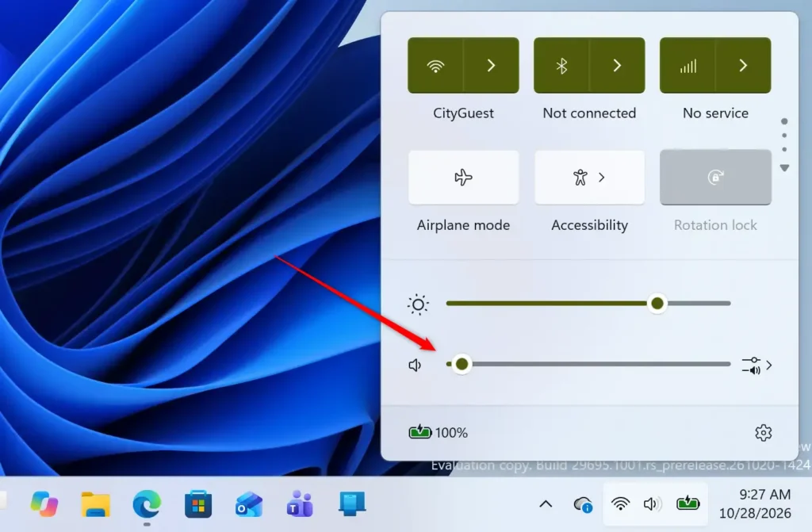
Task: Expand Wi-Fi networks list with the arrow
Action: (492, 65)
